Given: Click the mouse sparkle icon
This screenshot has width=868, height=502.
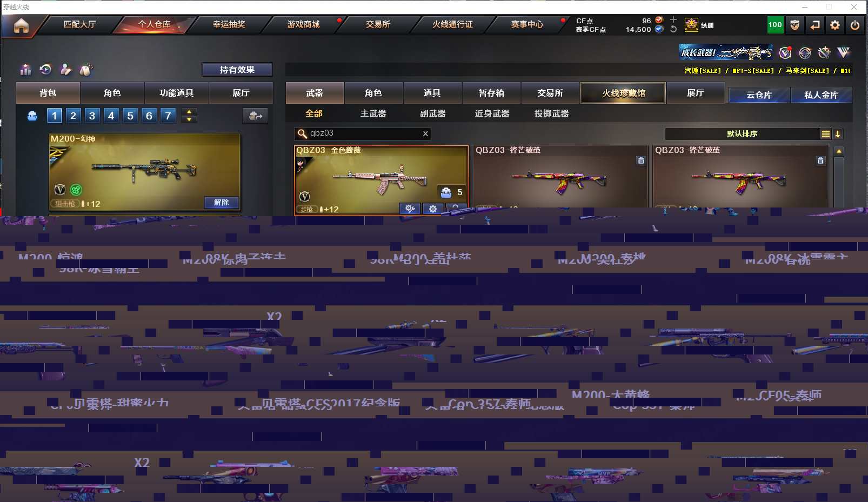Looking at the screenshot, I should tap(86, 69).
